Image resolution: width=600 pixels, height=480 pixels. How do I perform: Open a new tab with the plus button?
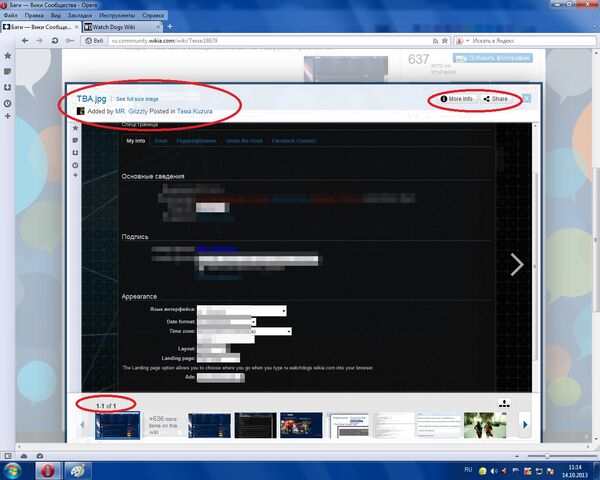tap(170, 26)
